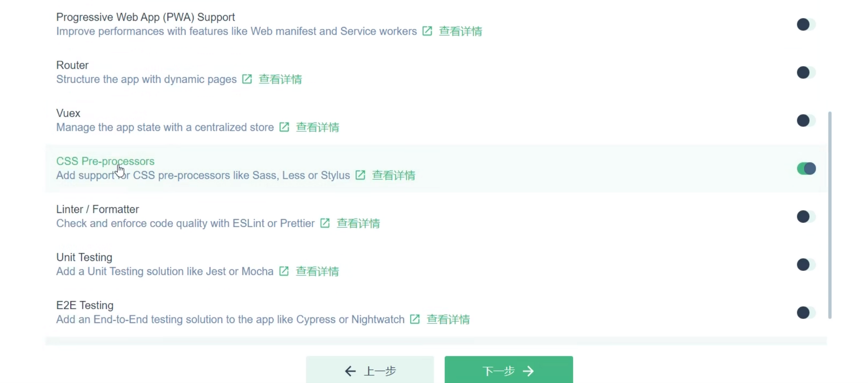Screen dimensions: 868x383
Task: Switch on the Linter / Formatter toggle
Action: (806, 217)
